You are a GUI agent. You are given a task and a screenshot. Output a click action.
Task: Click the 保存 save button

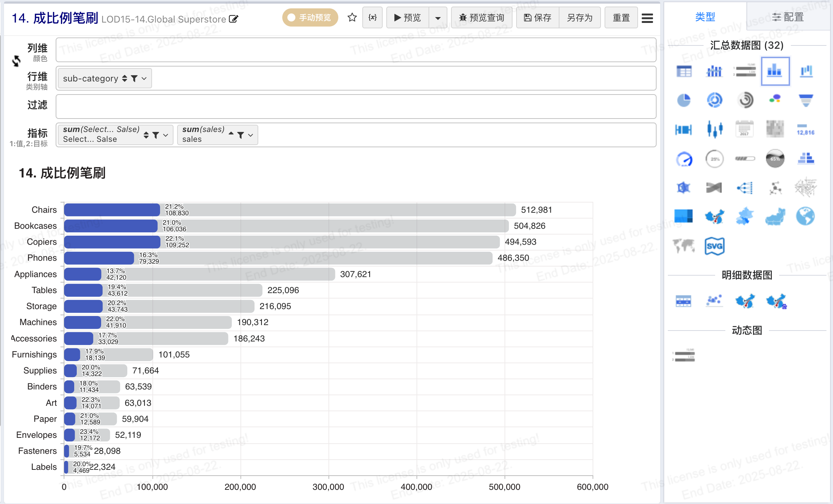click(x=538, y=17)
